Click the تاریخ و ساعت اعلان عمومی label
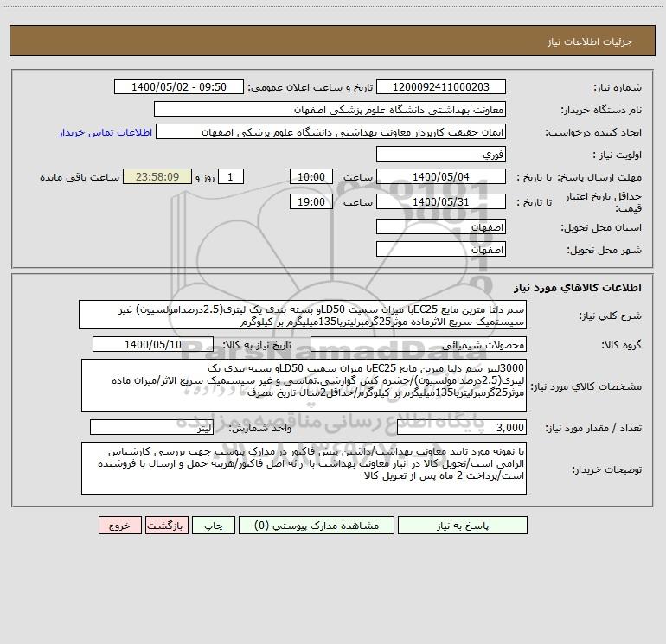Image resolution: width=666 pixels, height=644 pixels. [x=310, y=87]
